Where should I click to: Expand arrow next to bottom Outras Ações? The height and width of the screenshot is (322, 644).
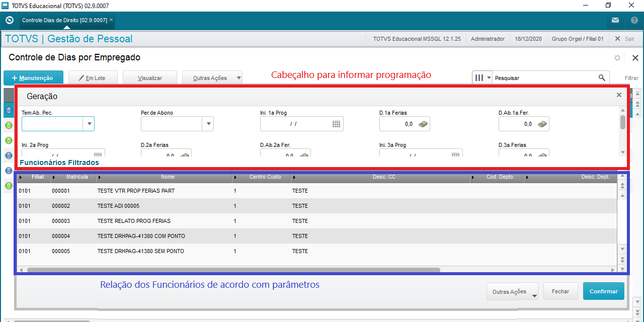(534, 296)
